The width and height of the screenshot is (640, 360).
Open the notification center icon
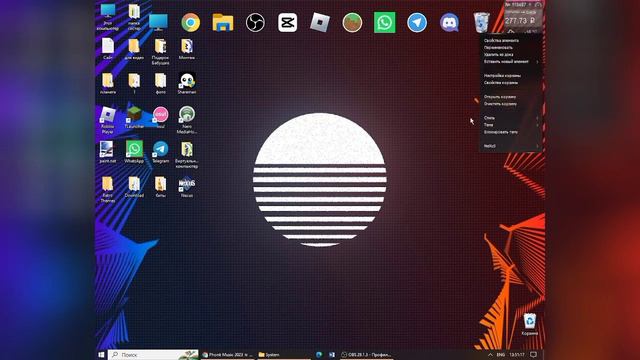pyautogui.click(x=533, y=355)
